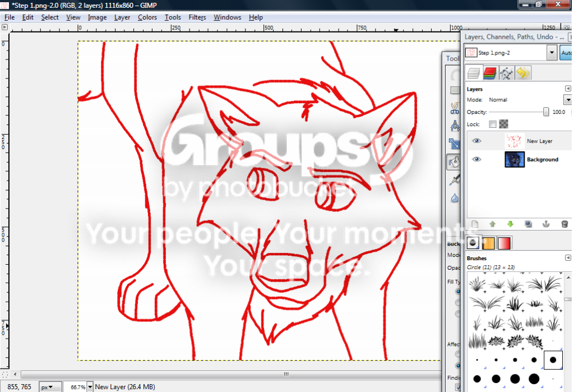
Task: Select the Scissors Select tool in Toolbox
Action: coord(454,108)
